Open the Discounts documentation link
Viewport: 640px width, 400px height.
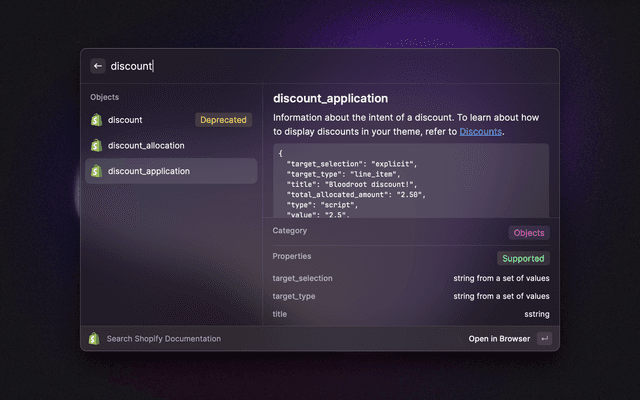tap(480, 132)
